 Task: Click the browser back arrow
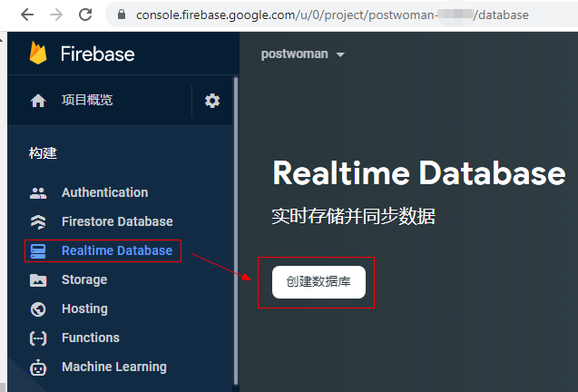pyautogui.click(x=26, y=15)
